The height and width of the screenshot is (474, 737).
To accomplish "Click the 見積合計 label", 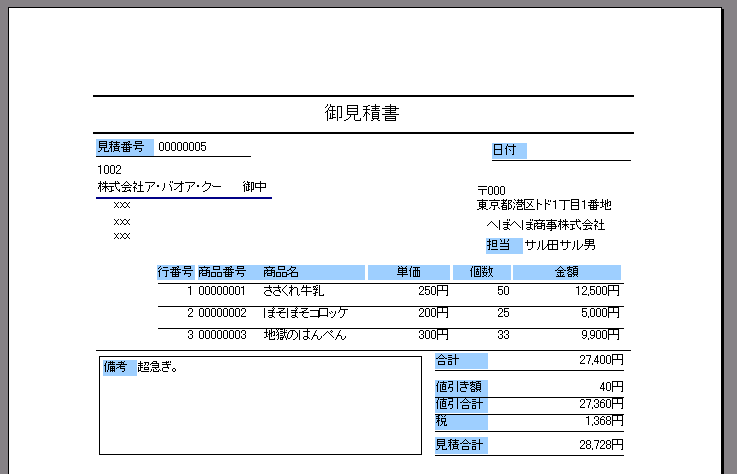I will (x=461, y=445).
